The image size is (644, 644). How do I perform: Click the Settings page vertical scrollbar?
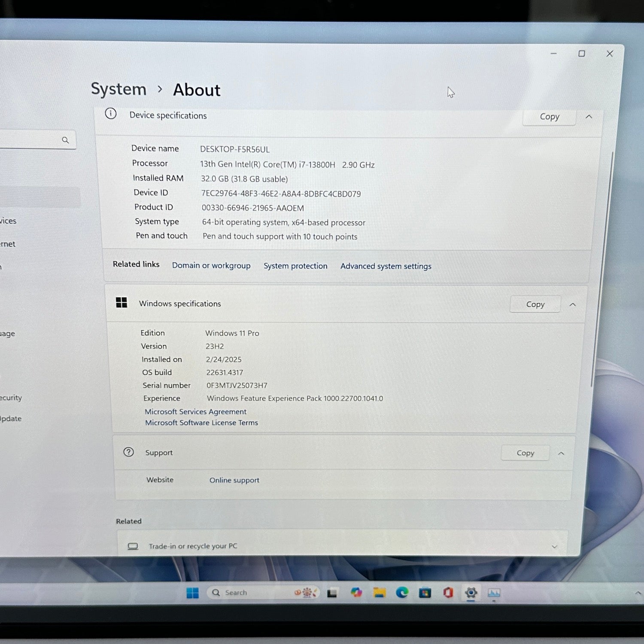[x=602, y=266]
